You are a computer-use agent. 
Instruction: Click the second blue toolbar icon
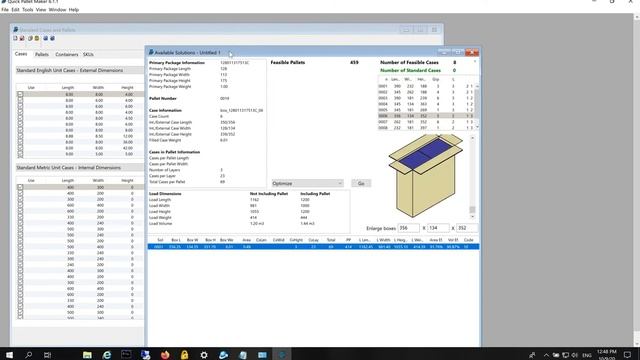coord(52,38)
